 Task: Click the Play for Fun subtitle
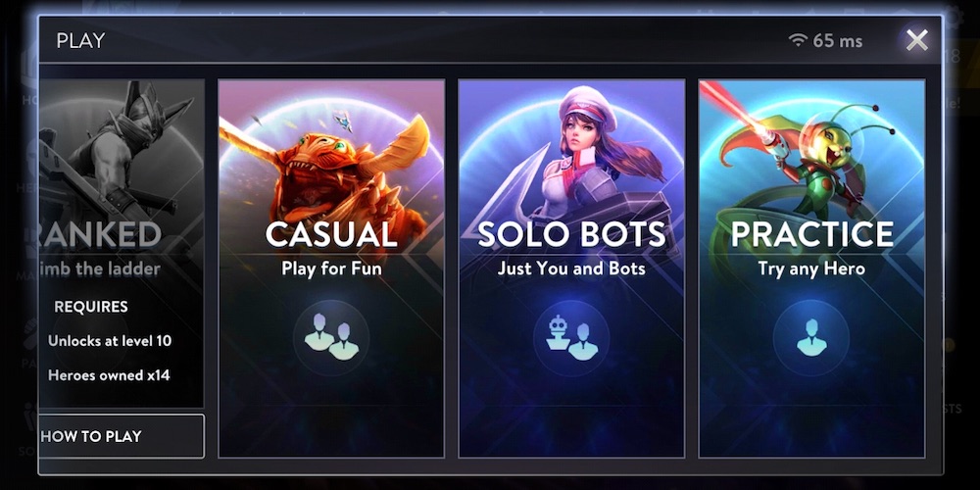(331, 269)
